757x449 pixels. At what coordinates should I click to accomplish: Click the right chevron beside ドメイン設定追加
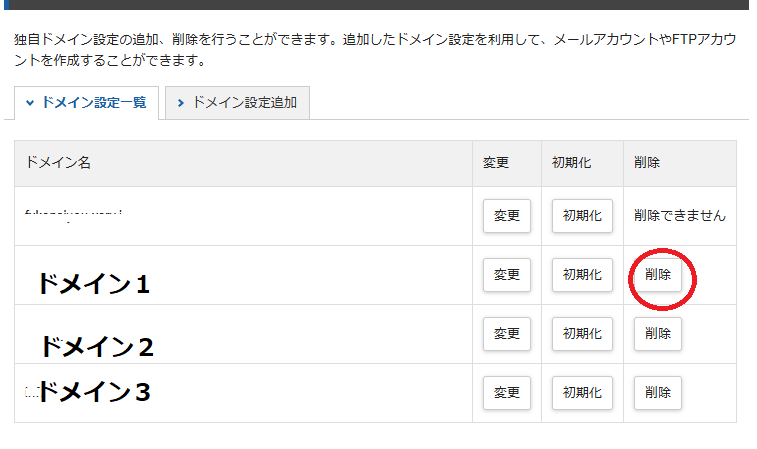[x=181, y=103]
